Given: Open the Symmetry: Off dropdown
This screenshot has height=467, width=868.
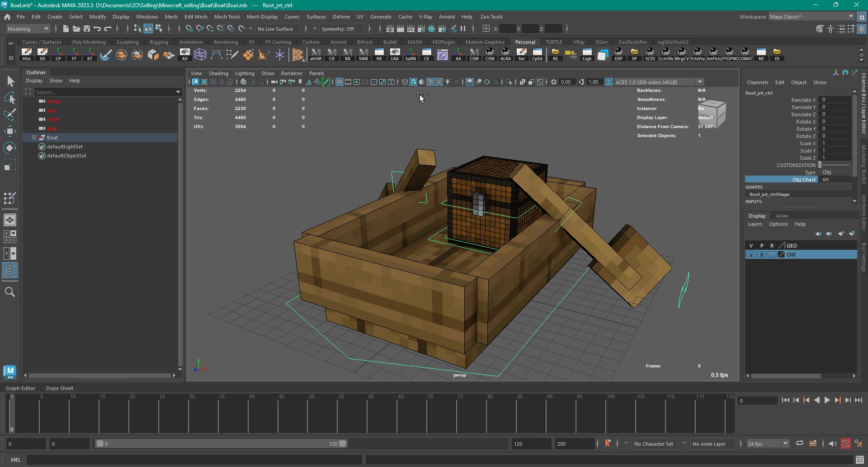Looking at the screenshot, I should [342, 29].
